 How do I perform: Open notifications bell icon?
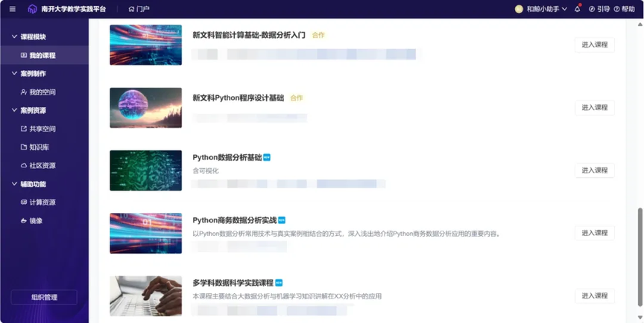tap(578, 9)
